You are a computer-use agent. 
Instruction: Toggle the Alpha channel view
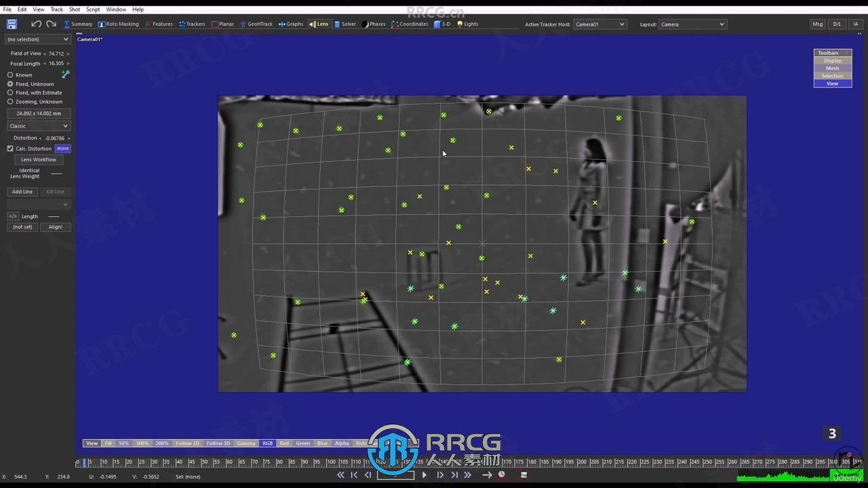click(342, 443)
